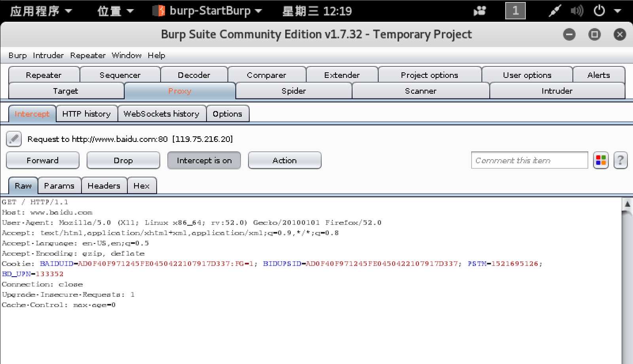Viewport: 633px width, 364px height.
Task: Switch to the Target tab
Action: [66, 91]
